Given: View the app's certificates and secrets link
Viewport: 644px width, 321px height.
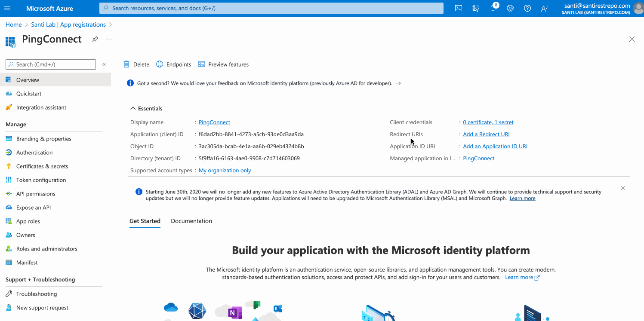Looking at the screenshot, I should [x=488, y=122].
